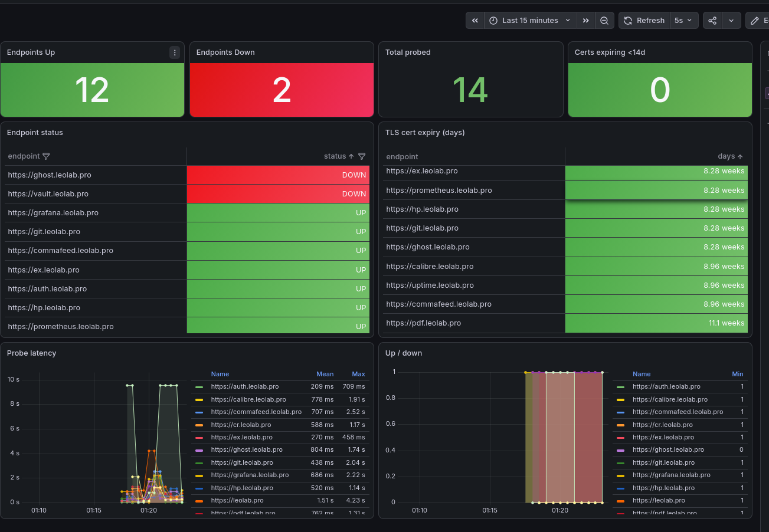Filter the endpoint column in Endpoint status

46,156
